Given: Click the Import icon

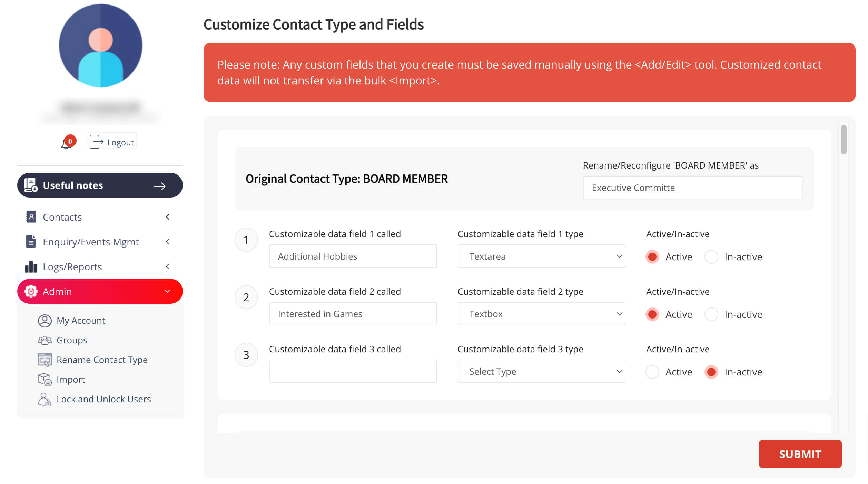Looking at the screenshot, I should pos(45,379).
